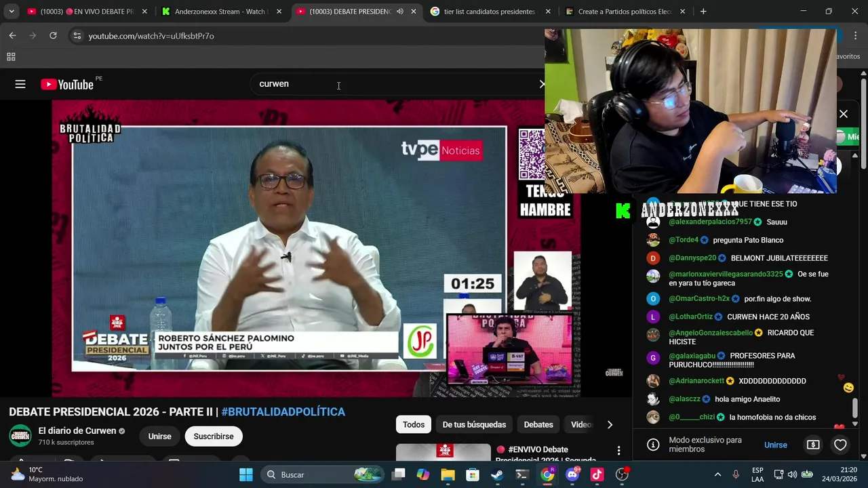Screen dimensions: 868x488
Task: Open the recommended #ENVIVO Debate thumbnail
Action: point(443,453)
